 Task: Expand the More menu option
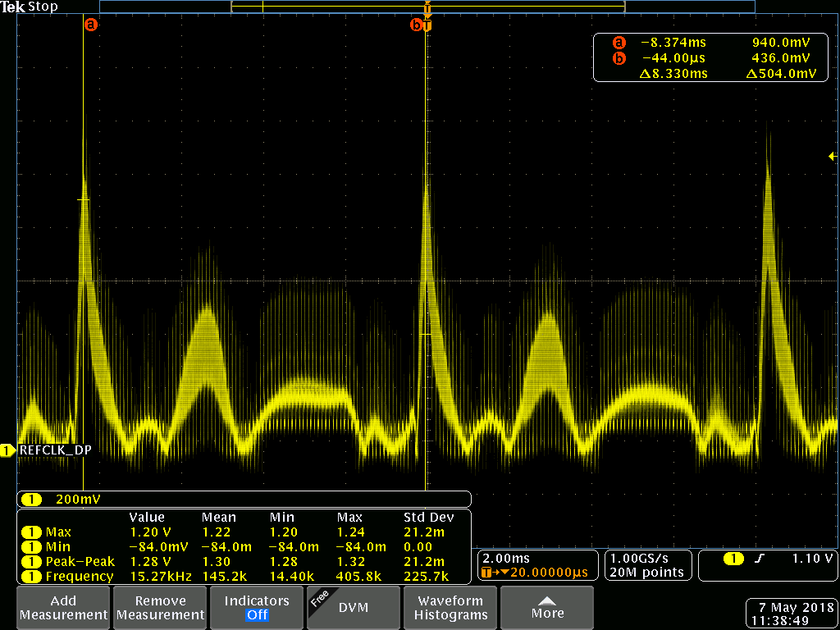click(547, 608)
